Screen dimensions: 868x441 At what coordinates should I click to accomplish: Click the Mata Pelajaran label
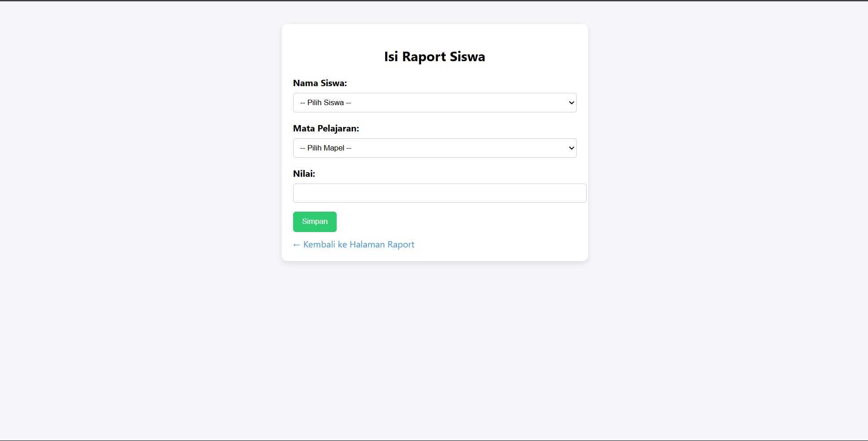[326, 129]
